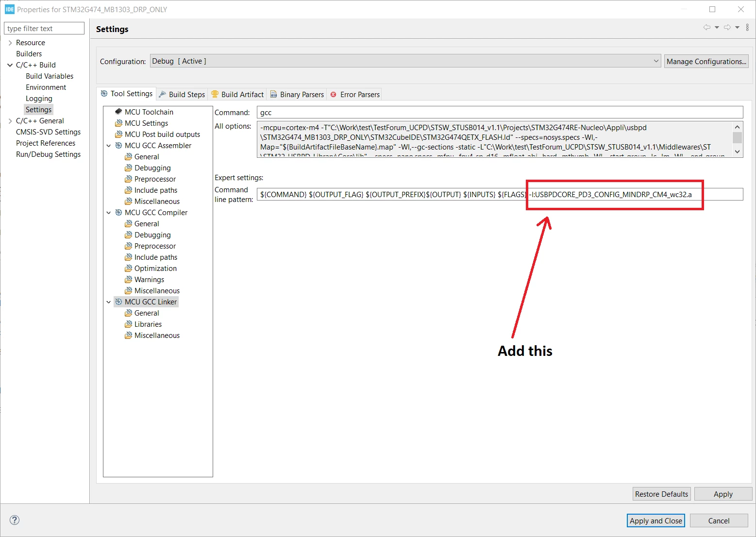
Task: Switch to the Error Parsers tab
Action: [355, 94]
